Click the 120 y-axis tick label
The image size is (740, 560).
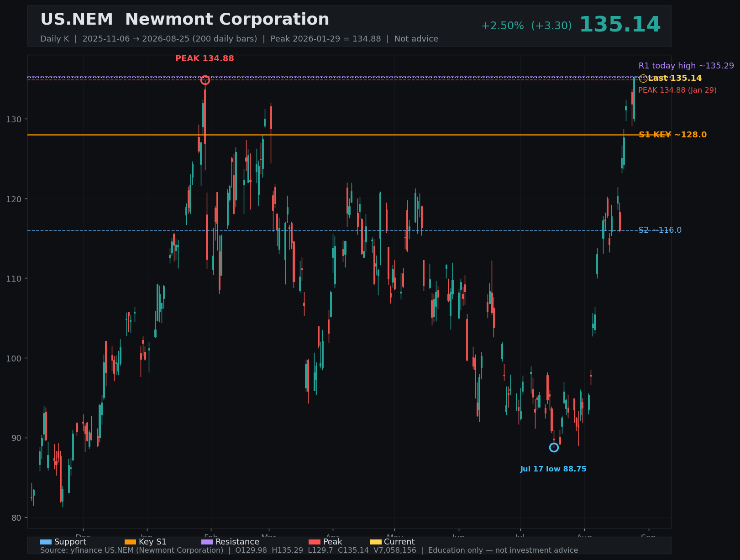click(x=13, y=199)
